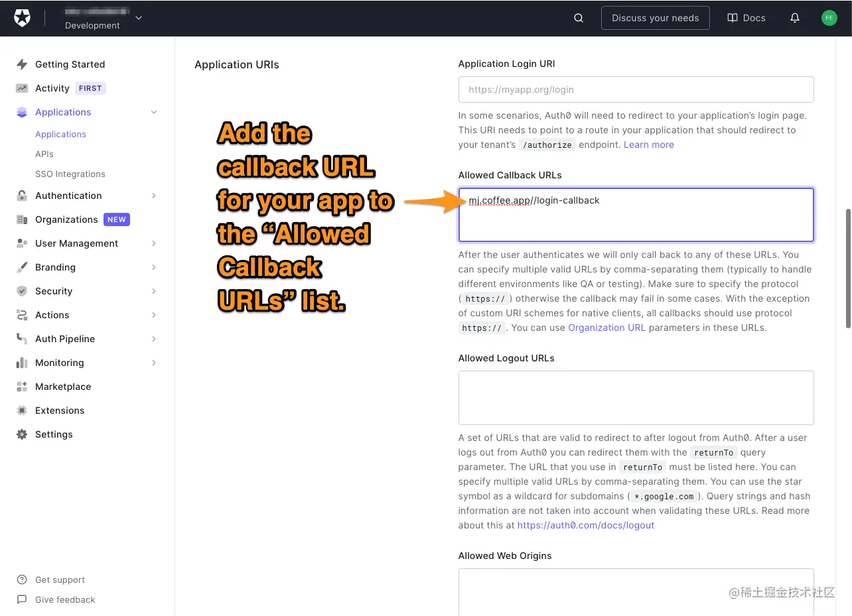Click the Getting Started lightning icon
852x616 pixels.
[22, 64]
